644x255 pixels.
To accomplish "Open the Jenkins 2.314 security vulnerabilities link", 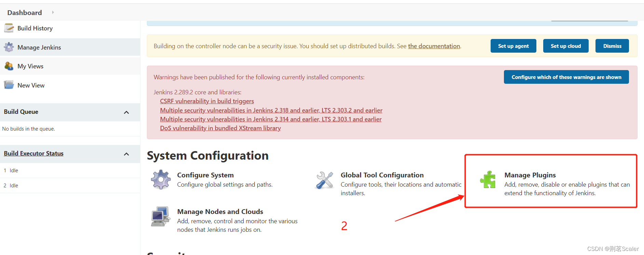I will tap(271, 119).
